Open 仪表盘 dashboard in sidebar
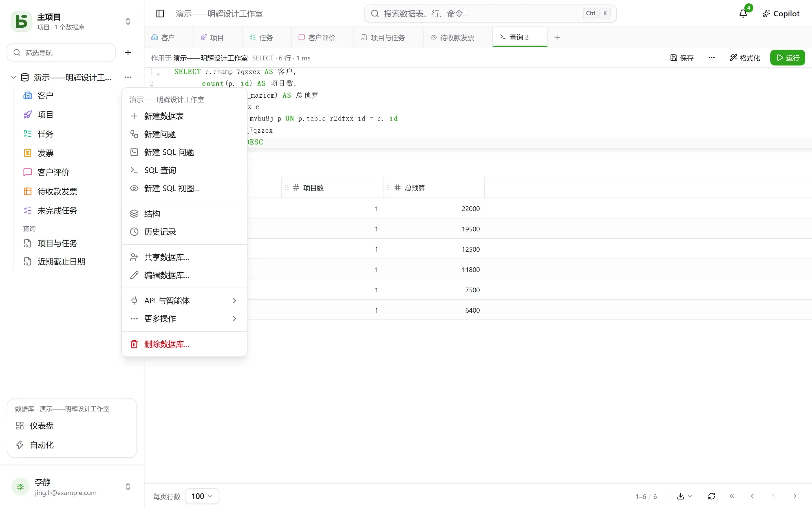The image size is (812, 508). click(72, 426)
